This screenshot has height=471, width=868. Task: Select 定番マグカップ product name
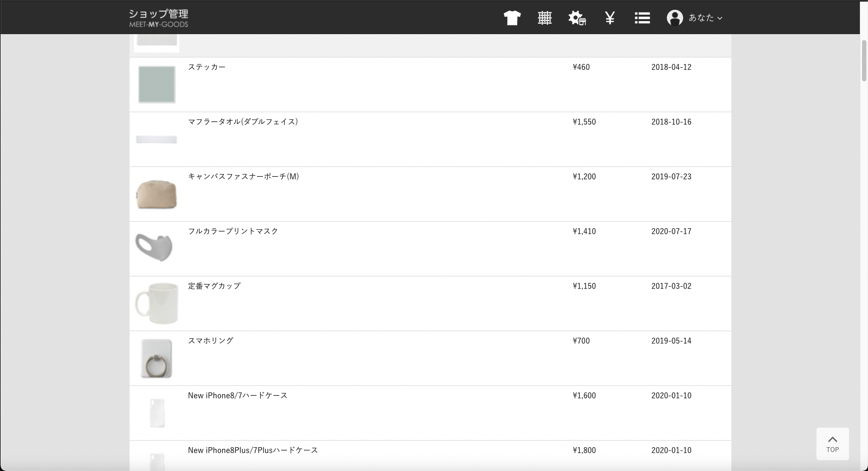[x=214, y=286]
